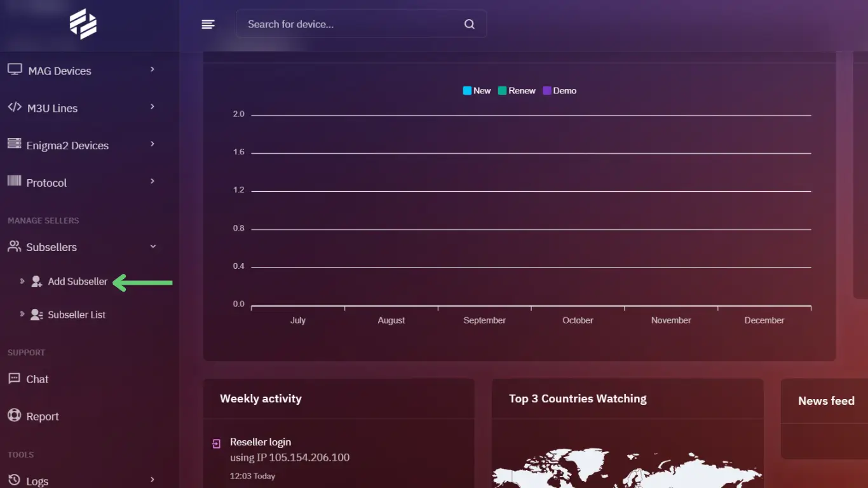The width and height of the screenshot is (868, 488).
Task: Open the Add Subseller page
Action: (x=78, y=281)
